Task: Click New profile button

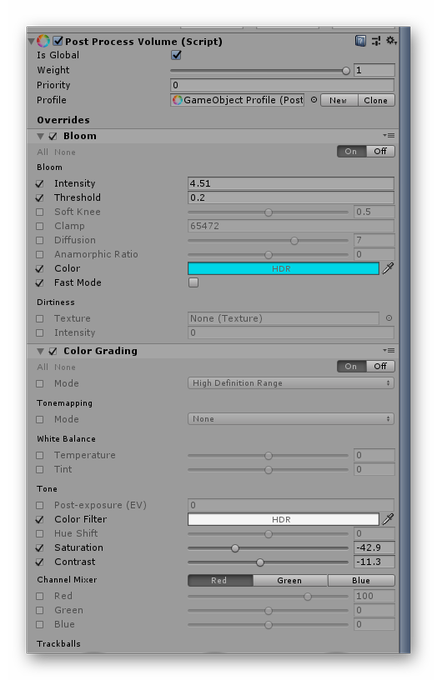Action: (339, 100)
